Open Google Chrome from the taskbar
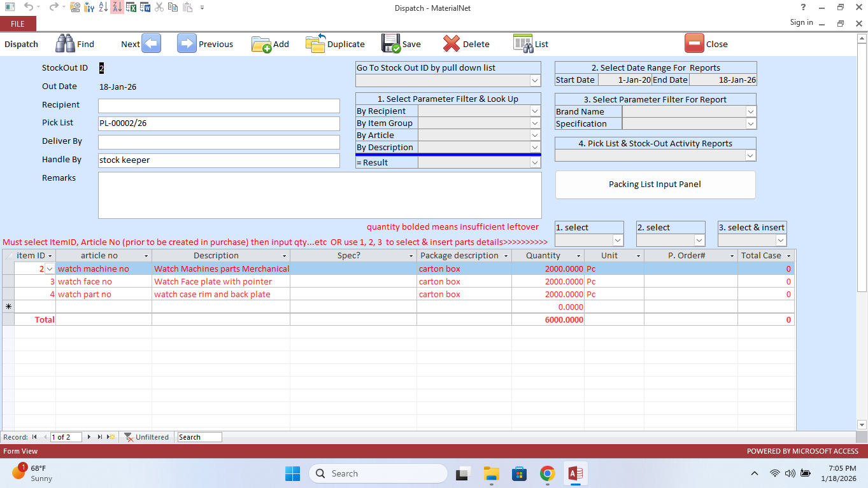The image size is (868, 488). tap(547, 473)
